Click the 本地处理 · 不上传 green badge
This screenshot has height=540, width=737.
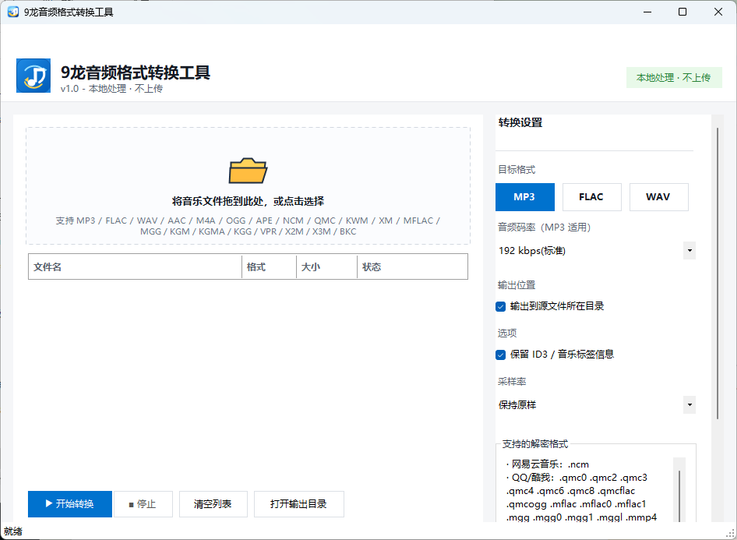pyautogui.click(x=674, y=78)
